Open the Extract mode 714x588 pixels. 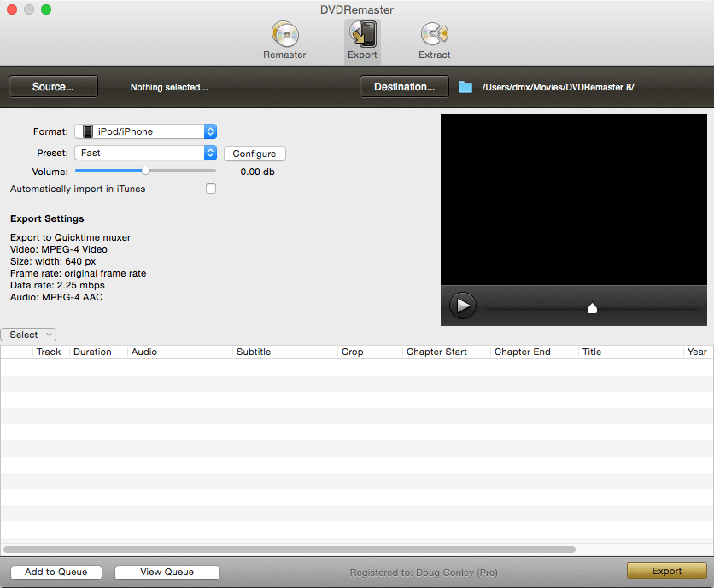(x=435, y=40)
